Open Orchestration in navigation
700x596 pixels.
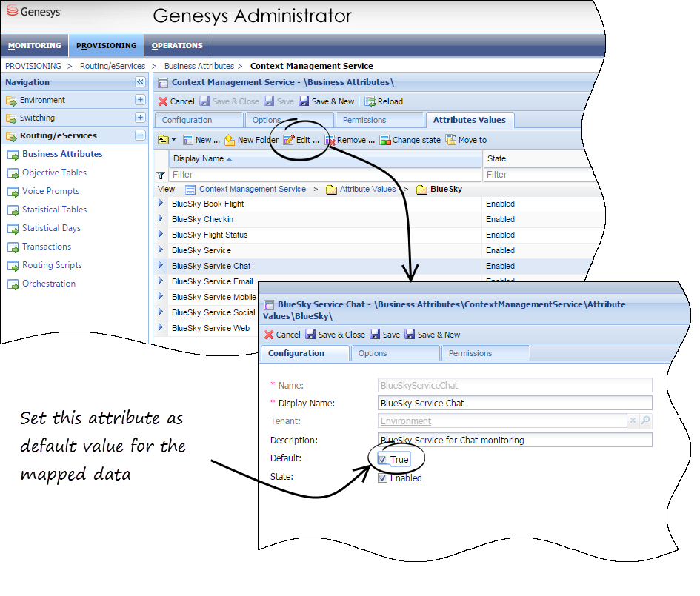49,284
